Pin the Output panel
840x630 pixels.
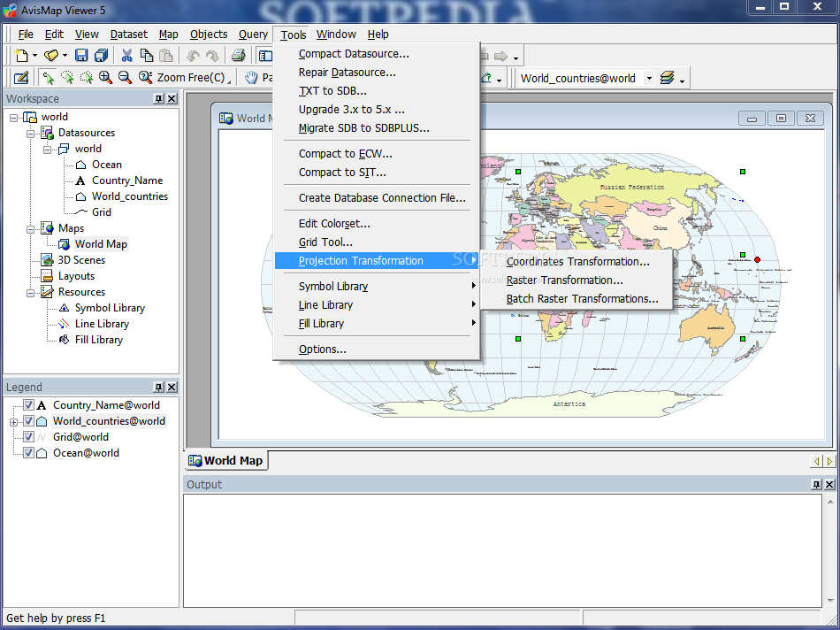point(816,485)
